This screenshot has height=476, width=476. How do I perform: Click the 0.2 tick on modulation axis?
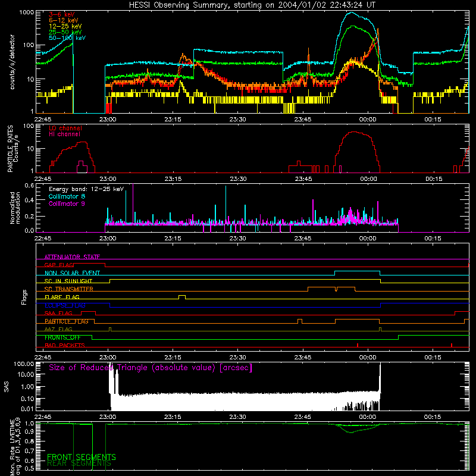(x=29, y=217)
